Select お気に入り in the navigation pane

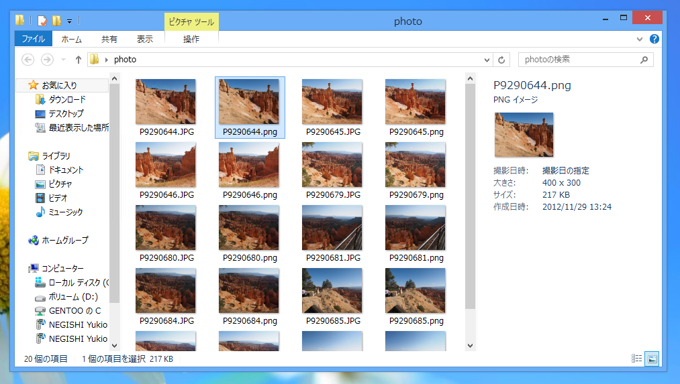(59, 85)
